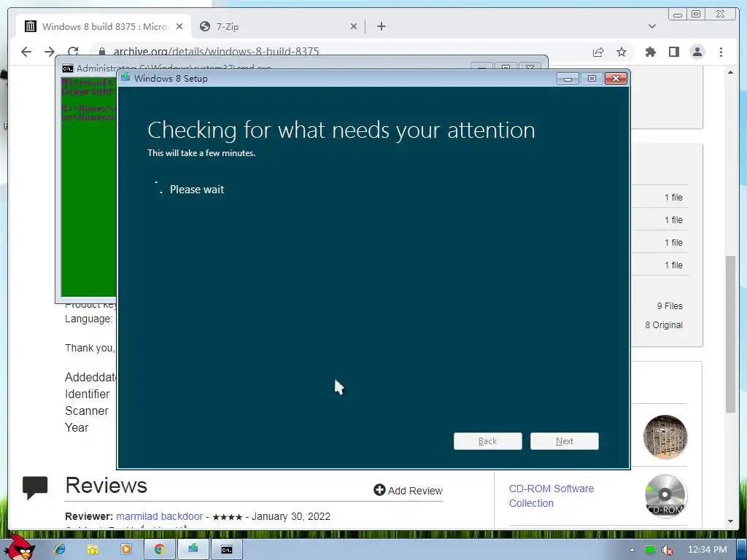Close the Windows 8 Setup window

pyautogui.click(x=616, y=79)
